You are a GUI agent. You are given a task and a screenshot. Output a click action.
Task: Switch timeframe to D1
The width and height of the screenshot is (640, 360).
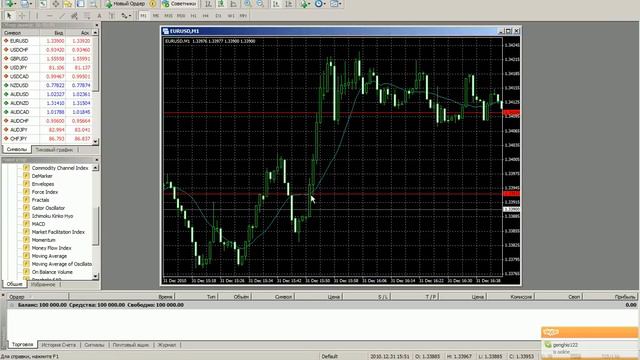coord(218,16)
